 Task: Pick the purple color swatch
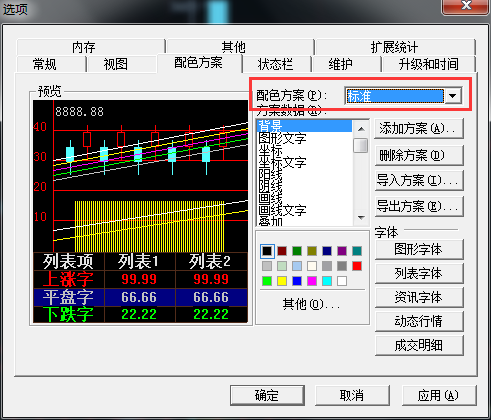click(x=342, y=251)
